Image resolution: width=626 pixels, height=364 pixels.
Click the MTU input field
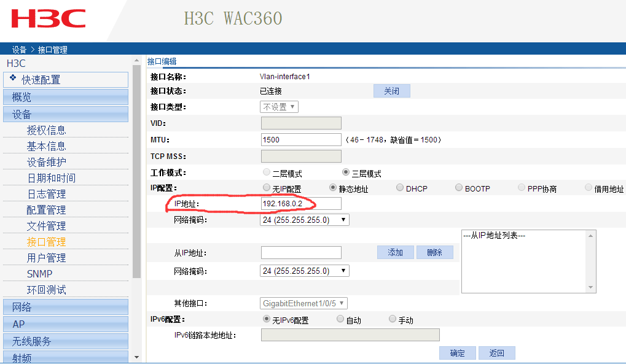tap(301, 140)
